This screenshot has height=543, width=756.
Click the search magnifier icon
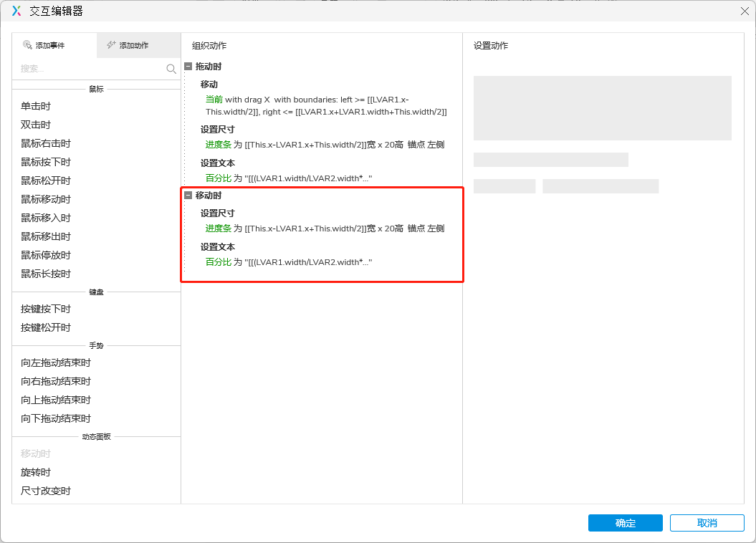click(x=171, y=69)
